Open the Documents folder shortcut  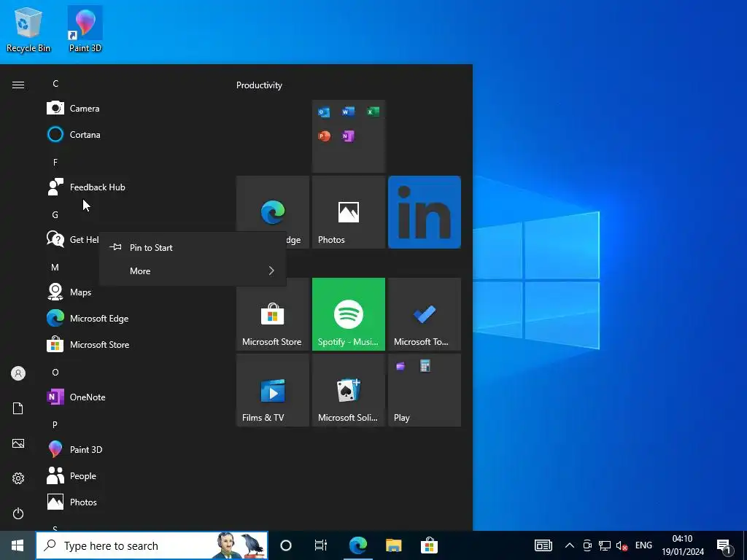pos(18,408)
